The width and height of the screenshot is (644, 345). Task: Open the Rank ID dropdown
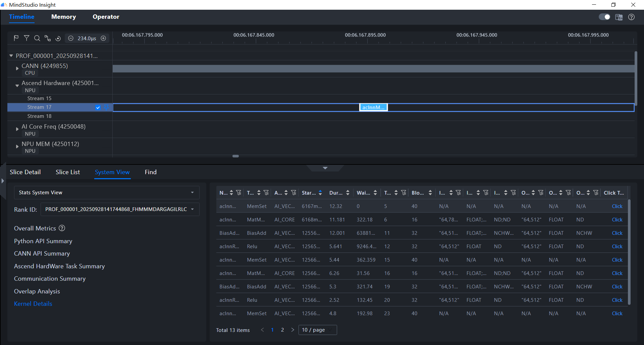tap(120, 209)
